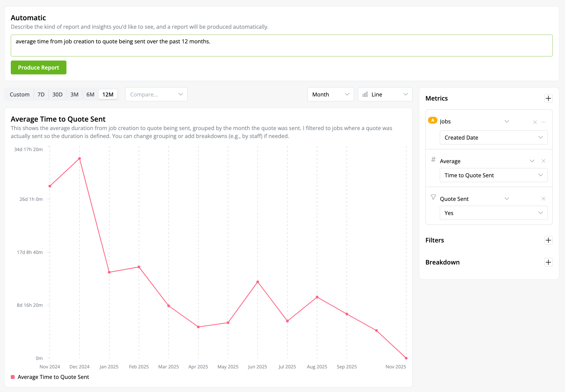Viewport: 565px width, 392px height.
Task: Select the 12M range tab
Action: point(108,94)
